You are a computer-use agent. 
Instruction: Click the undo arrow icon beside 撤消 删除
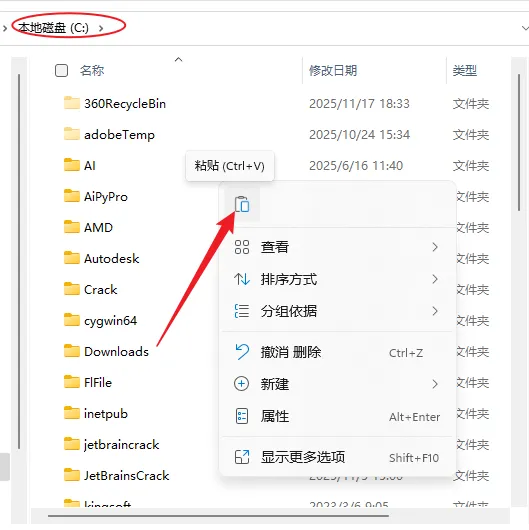242,352
